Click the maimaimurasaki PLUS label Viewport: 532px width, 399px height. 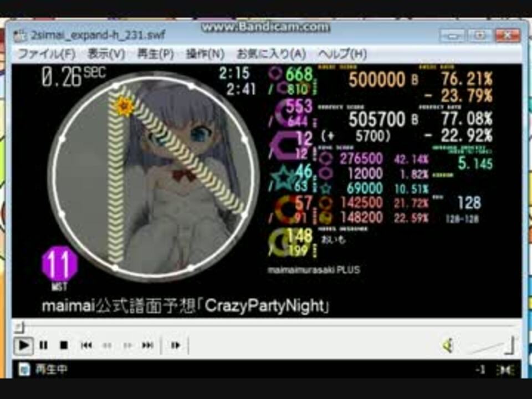314,270
